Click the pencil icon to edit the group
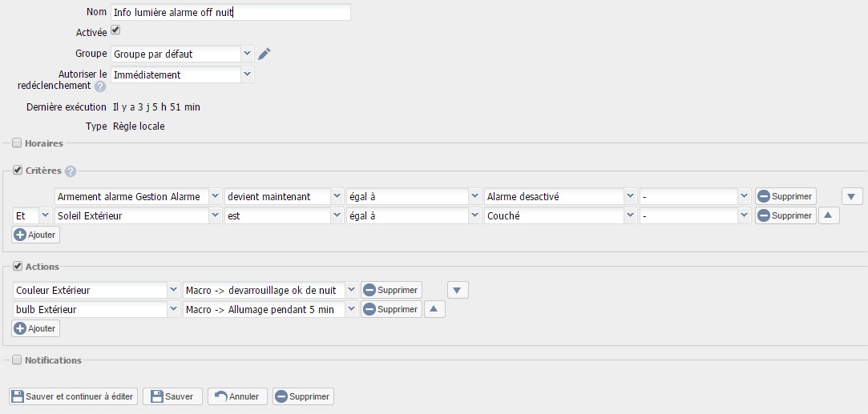868x414 pixels. [x=264, y=54]
